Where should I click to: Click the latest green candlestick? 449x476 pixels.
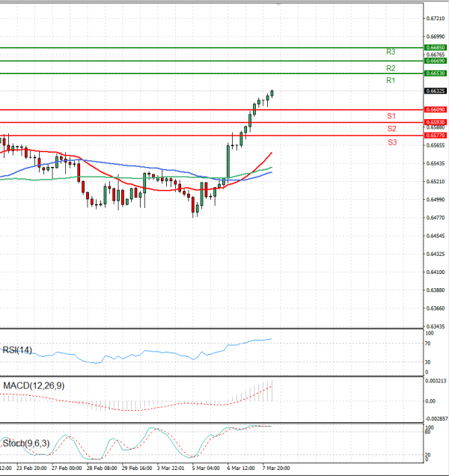click(x=272, y=94)
